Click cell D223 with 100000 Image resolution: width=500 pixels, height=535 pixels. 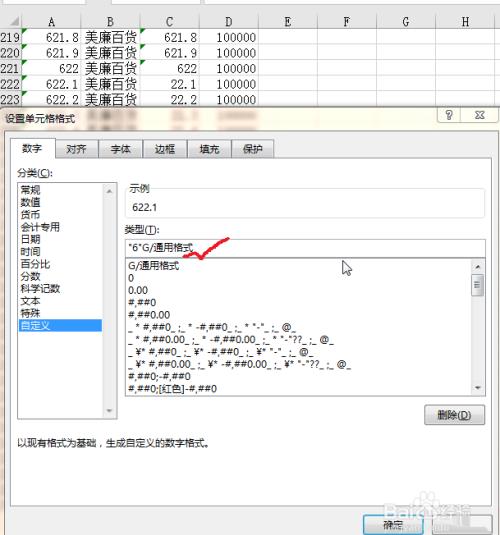[229, 100]
